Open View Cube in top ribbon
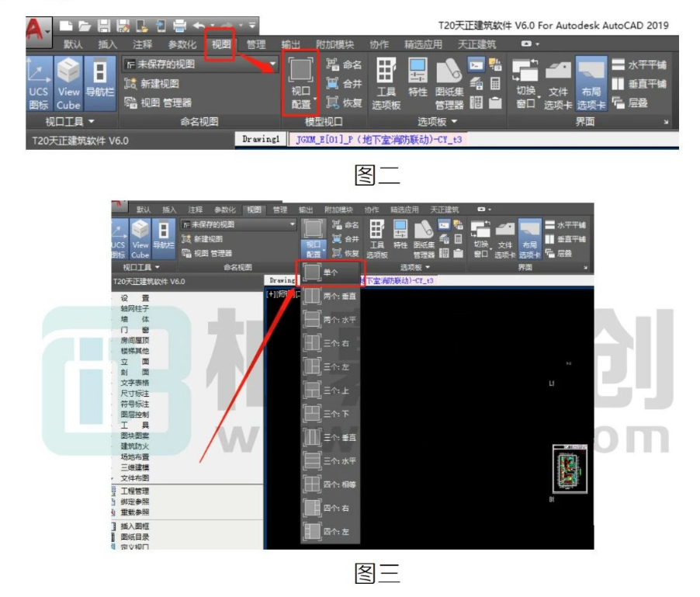Image resolution: width=700 pixels, height=597 pixels. pyautogui.click(x=68, y=84)
